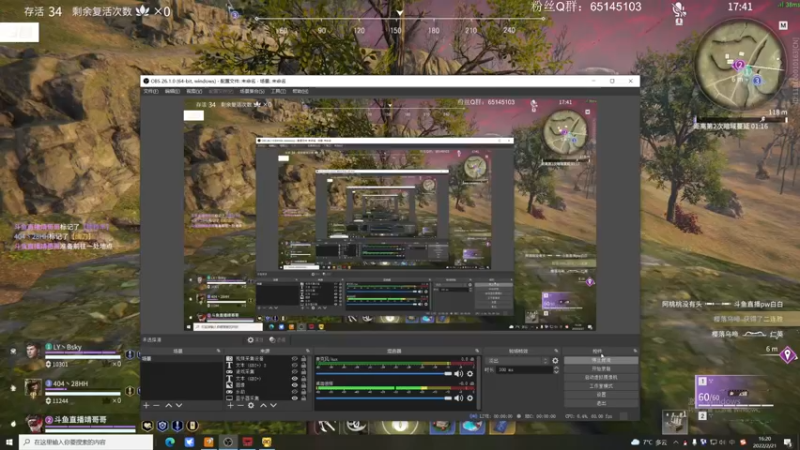Viewport: 800px width, 450px height.
Task: Open the blue app icon beside Edge
Action: [x=189, y=442]
